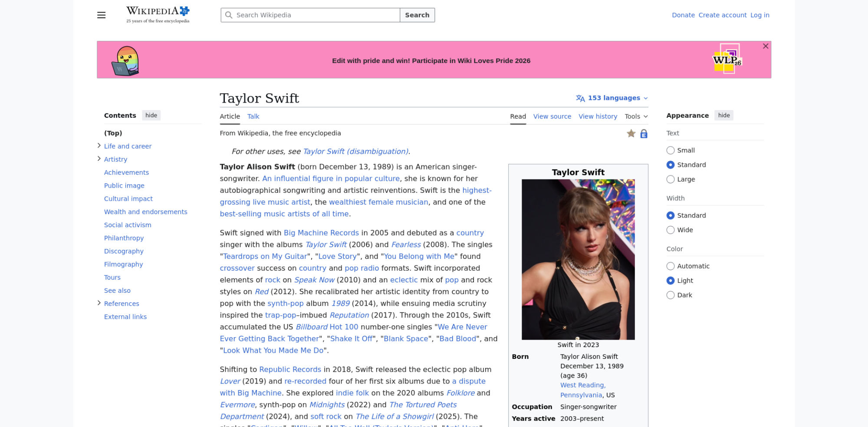
Task: Open Republic Records link
Action: click(x=290, y=369)
